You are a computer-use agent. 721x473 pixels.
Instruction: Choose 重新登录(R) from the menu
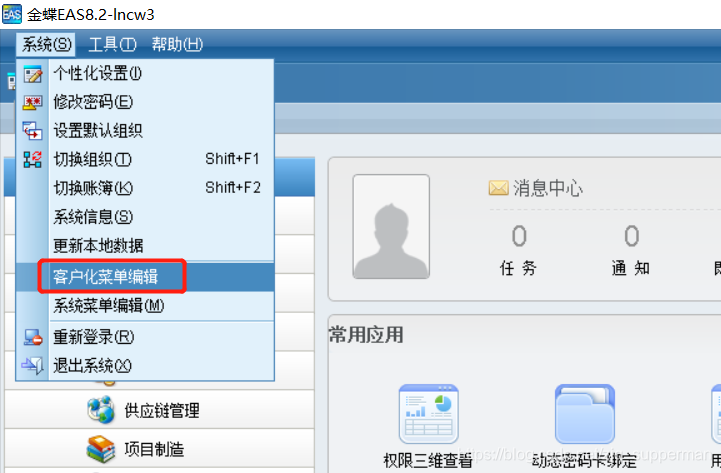pos(145,337)
